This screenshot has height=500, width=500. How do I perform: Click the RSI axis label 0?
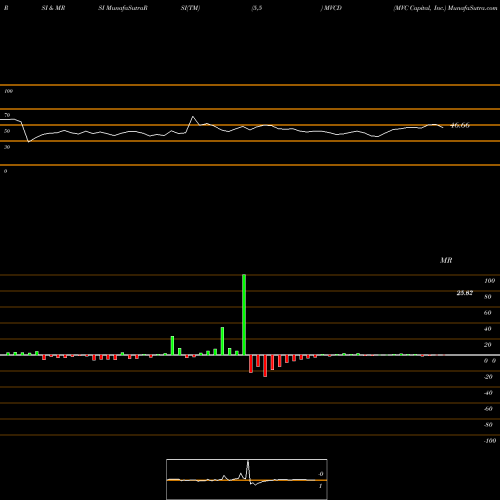pyautogui.click(x=5, y=171)
